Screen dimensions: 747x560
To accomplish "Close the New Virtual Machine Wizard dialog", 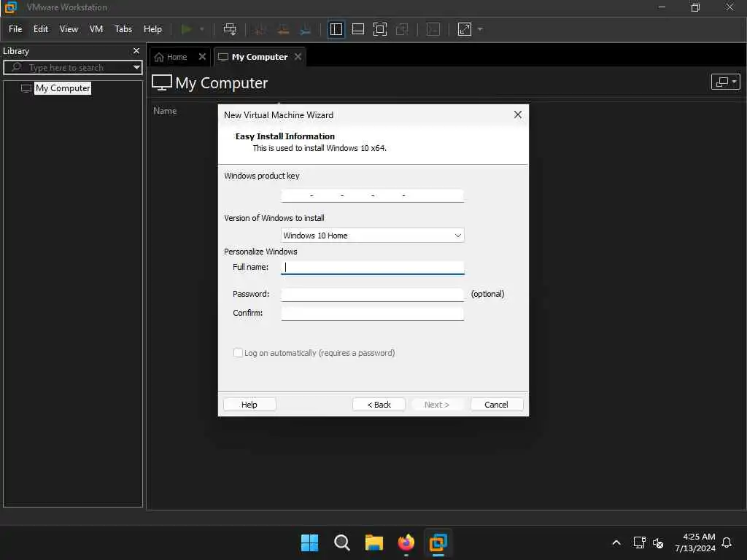I will tap(518, 114).
